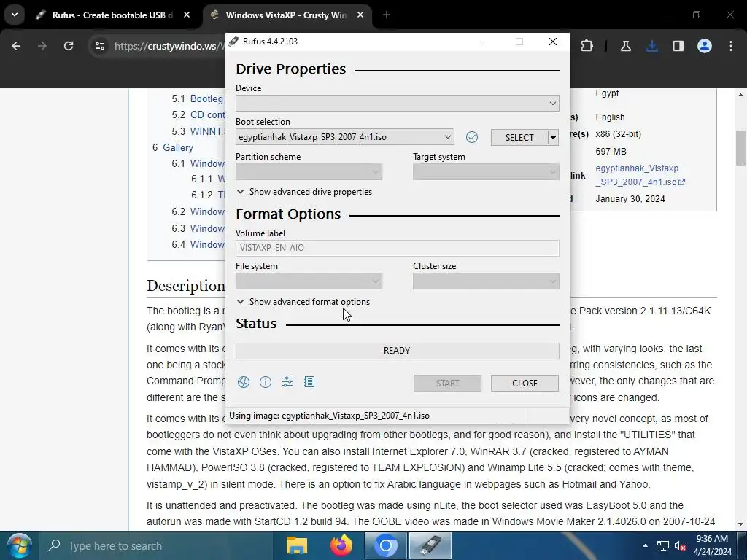Click 'Using image' status bar text
The image size is (747, 560).
[329, 415]
